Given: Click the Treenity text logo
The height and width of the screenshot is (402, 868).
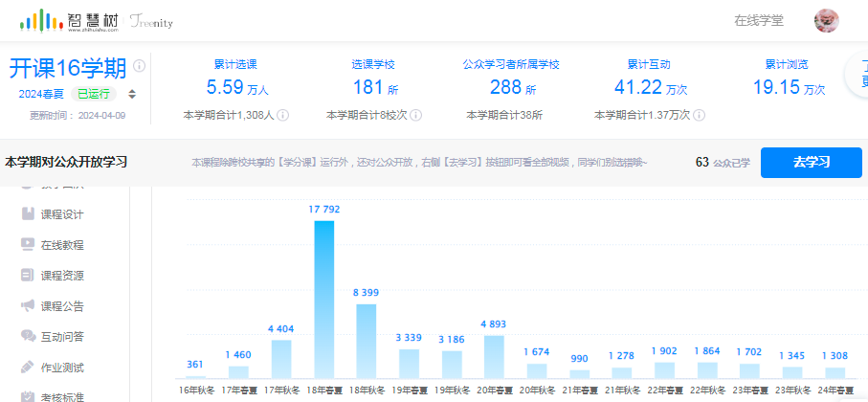Looking at the screenshot, I should (x=152, y=20).
